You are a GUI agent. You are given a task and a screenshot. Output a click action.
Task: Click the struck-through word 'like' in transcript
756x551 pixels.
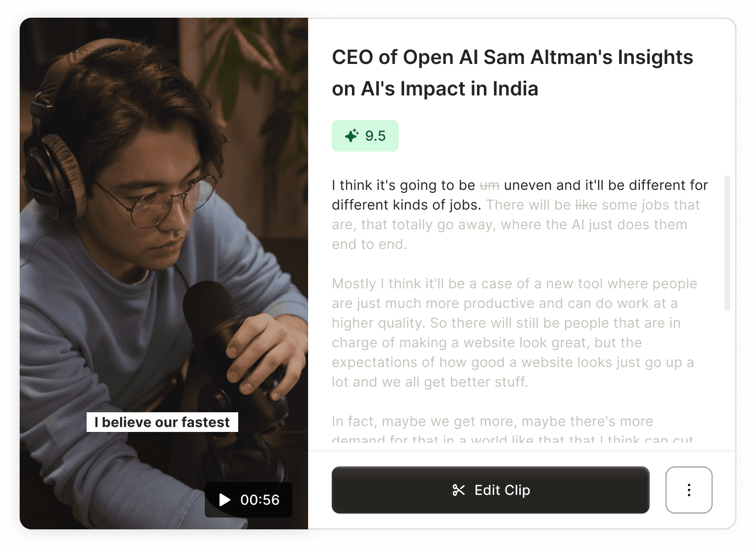(586, 205)
